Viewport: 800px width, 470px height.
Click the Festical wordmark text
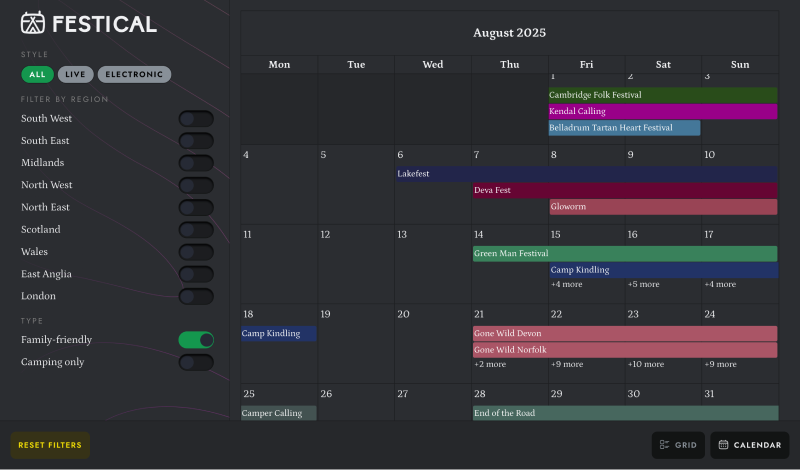tap(105, 24)
